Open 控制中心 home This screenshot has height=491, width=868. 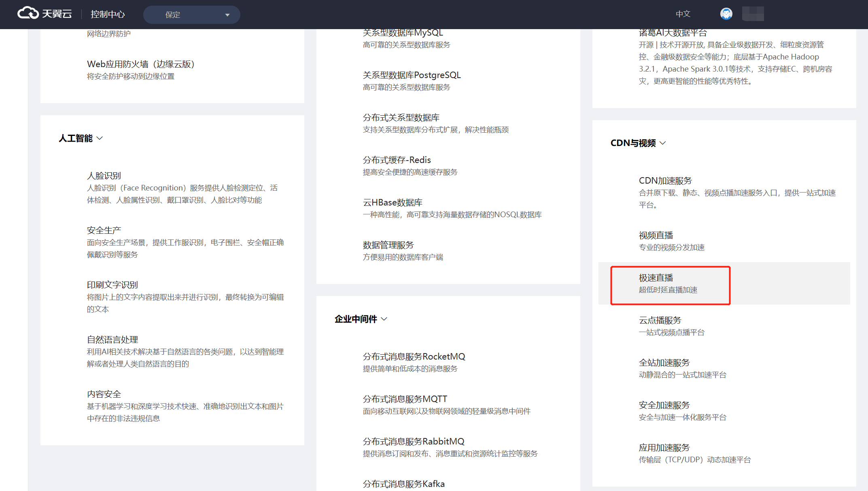108,14
